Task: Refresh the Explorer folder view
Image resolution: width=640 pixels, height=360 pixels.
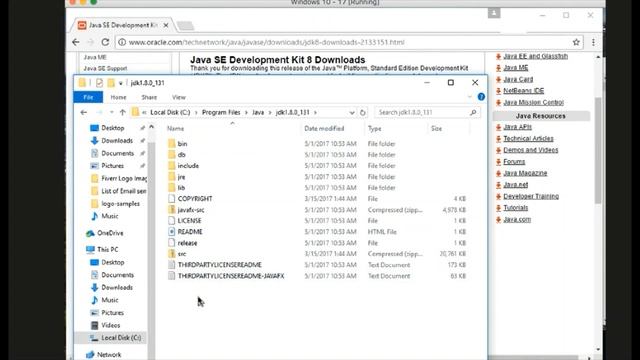Action: [362, 112]
